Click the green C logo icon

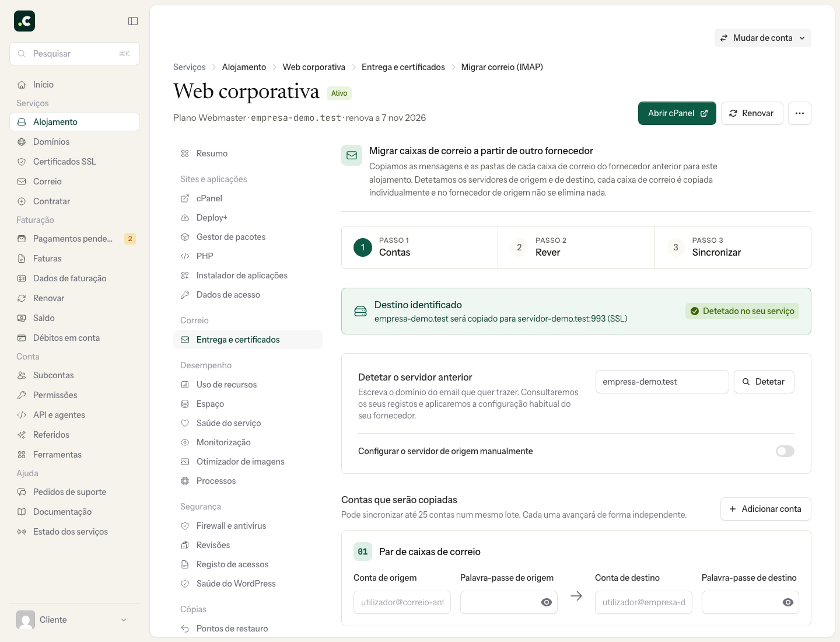(24, 21)
